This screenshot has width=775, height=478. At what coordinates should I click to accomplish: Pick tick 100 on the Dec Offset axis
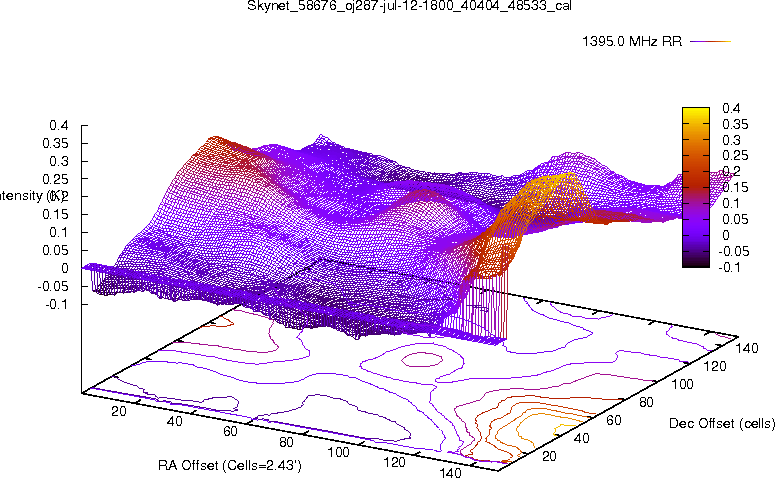[x=682, y=384]
